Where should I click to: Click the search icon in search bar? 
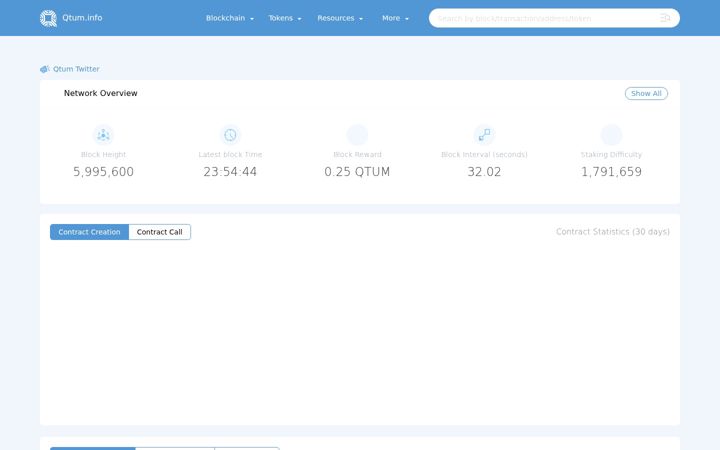(665, 18)
